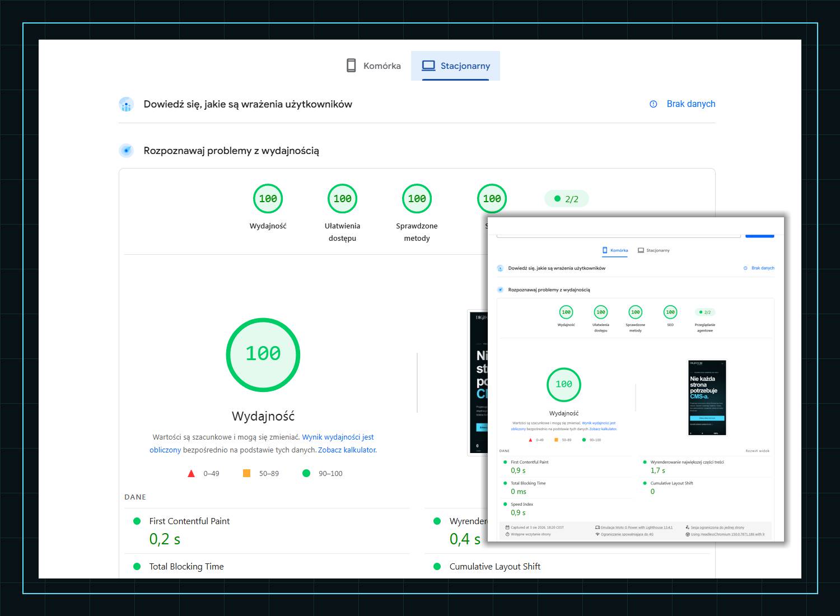840x616 pixels.
Task: Click info icon next to Brak danych in large report
Action: [x=653, y=104]
